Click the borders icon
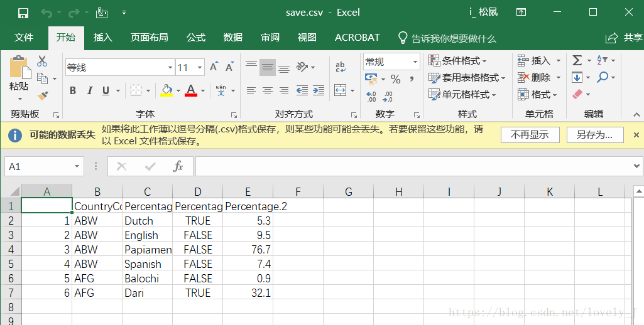Viewport: 644px width, 325px height. pos(136,90)
